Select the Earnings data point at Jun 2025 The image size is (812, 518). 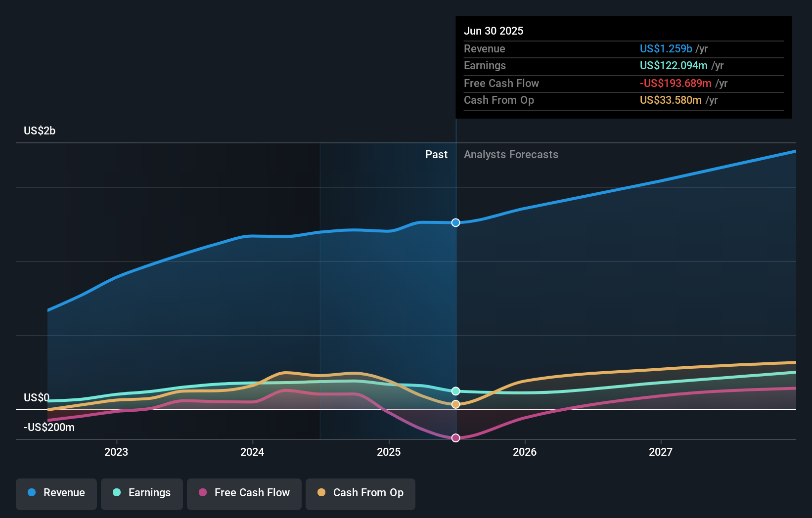point(455,391)
